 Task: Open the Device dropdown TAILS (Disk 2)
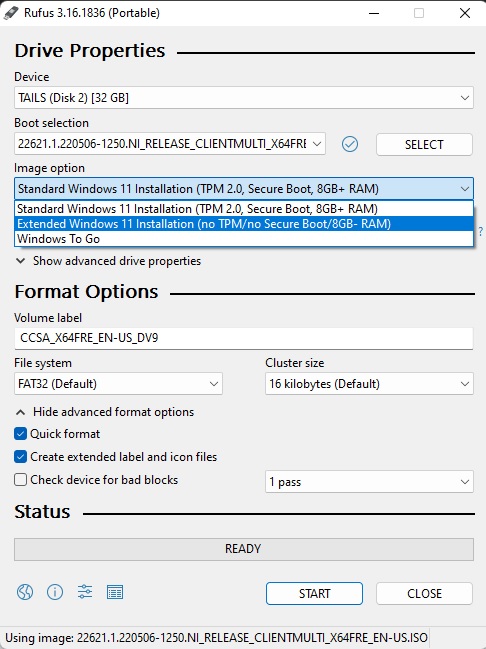point(244,98)
